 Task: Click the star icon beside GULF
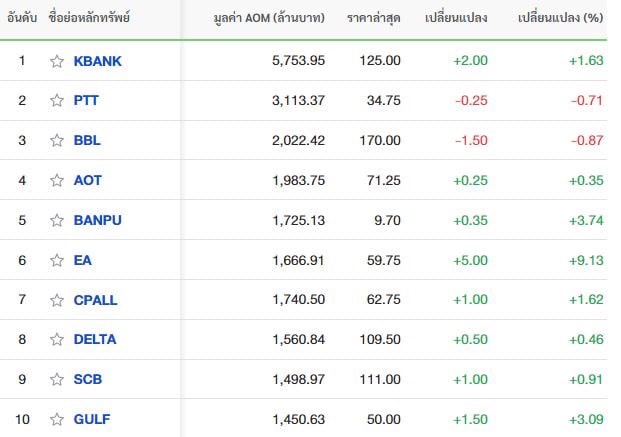coord(57,419)
